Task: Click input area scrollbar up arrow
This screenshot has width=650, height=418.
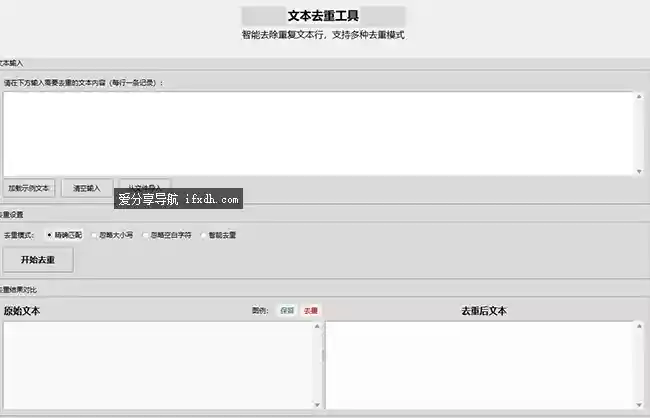Action: pyautogui.click(x=639, y=97)
